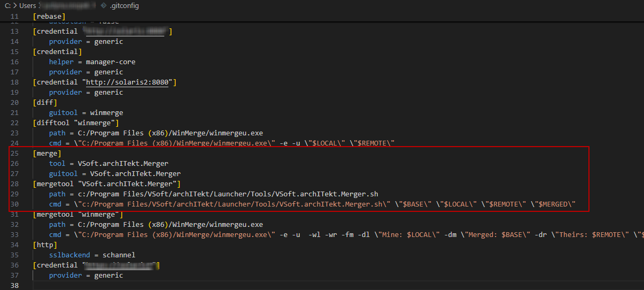The image size is (644, 290).
Task: Click the "[http]" section header
Action: pos(45,245)
